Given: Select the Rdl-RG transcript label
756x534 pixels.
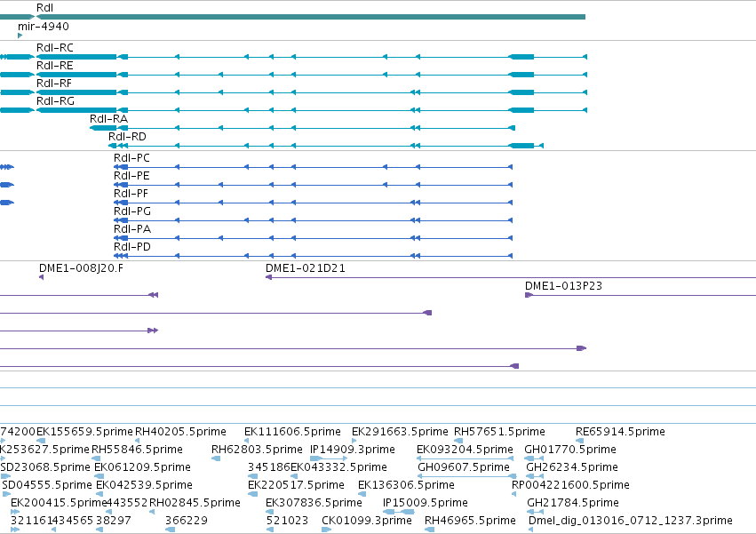Looking at the screenshot, I should point(55,100).
